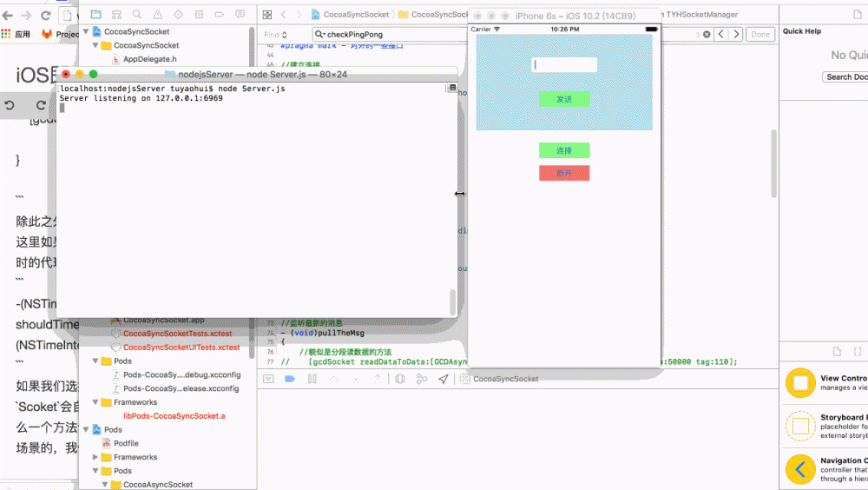Image resolution: width=868 pixels, height=490 pixels.
Task: Open the 应用 apps bookmark in the browser
Action: [x=16, y=34]
